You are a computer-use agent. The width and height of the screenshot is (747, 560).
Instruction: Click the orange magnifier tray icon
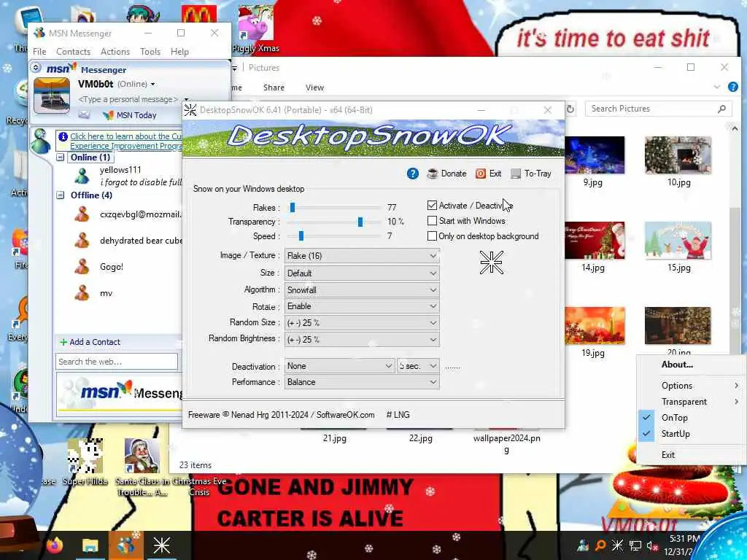pyautogui.click(x=600, y=545)
